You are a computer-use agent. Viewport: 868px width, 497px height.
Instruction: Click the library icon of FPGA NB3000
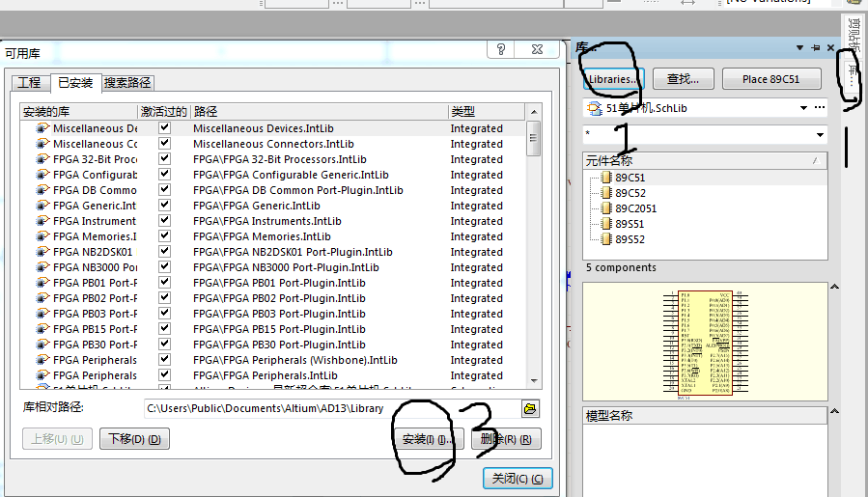42,267
